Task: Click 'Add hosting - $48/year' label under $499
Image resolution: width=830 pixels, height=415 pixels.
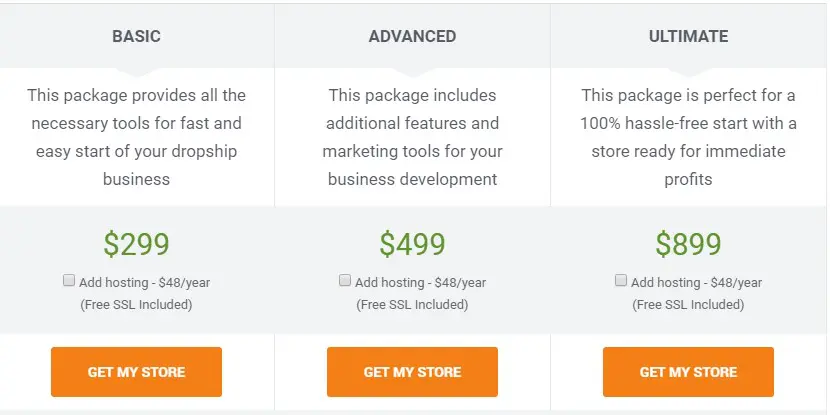Action: tap(420, 283)
